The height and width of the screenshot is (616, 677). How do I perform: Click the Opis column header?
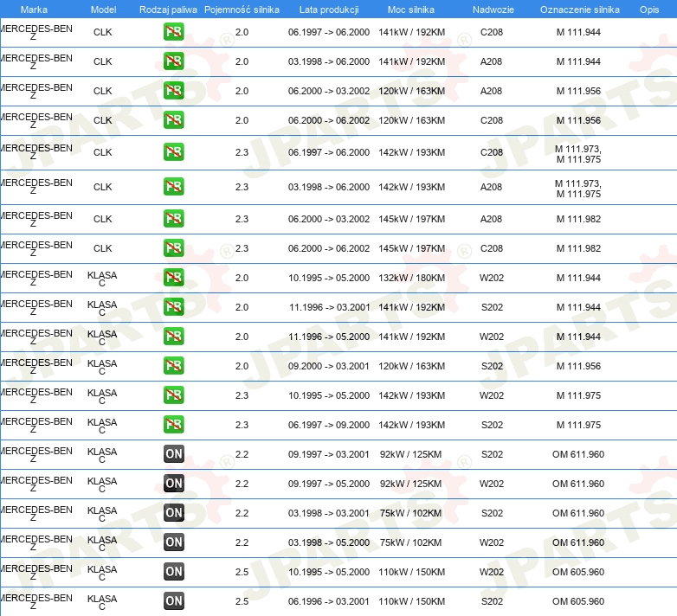coord(648,10)
